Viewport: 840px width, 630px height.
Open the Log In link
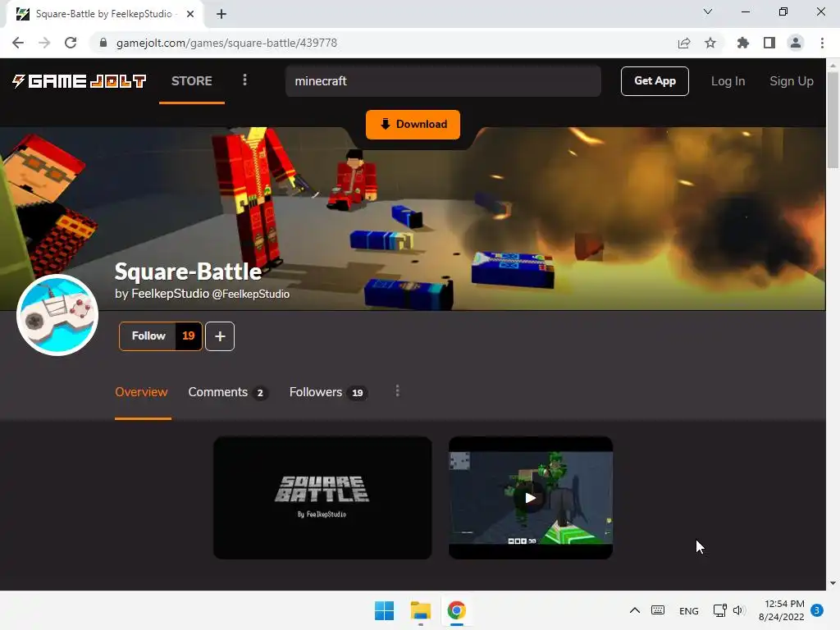point(728,81)
